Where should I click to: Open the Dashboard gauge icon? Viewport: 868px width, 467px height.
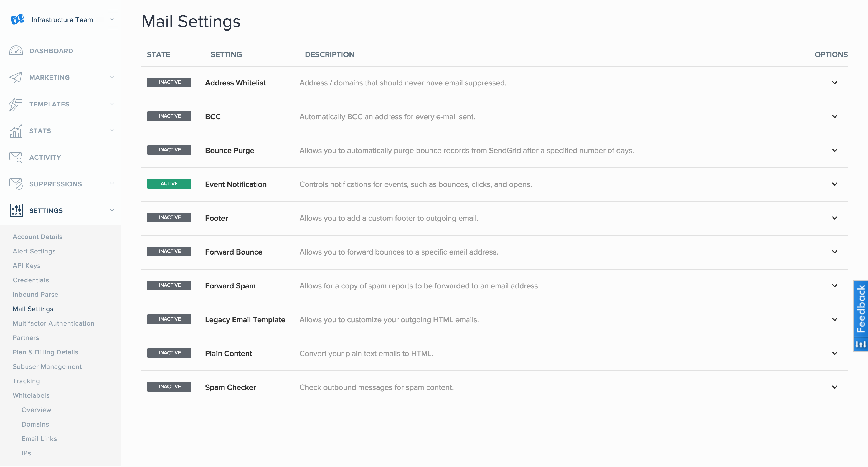click(x=16, y=50)
